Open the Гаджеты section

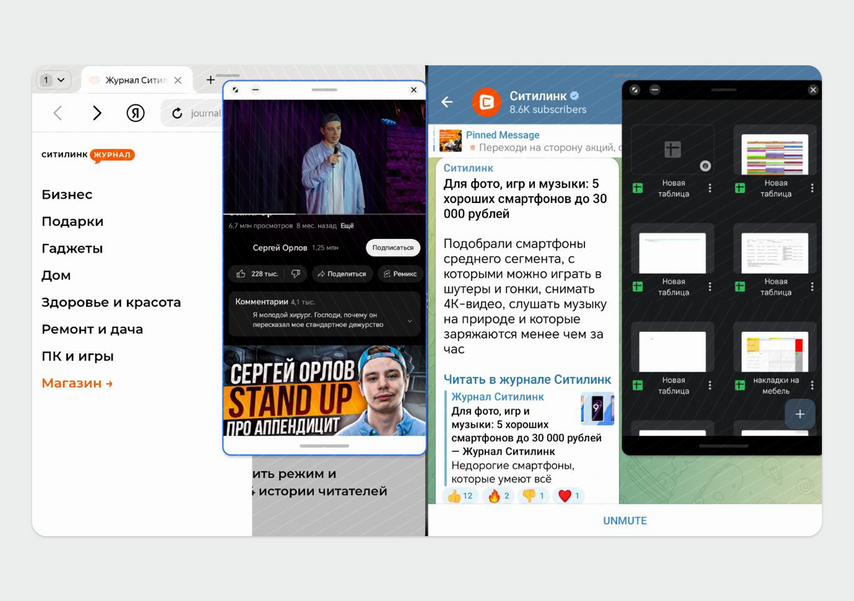pos(72,248)
